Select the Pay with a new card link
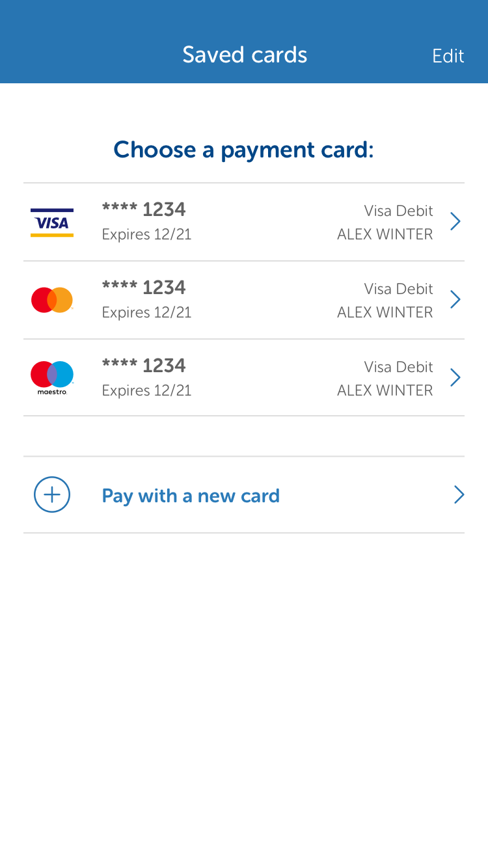The height and width of the screenshot is (868, 488). click(x=191, y=496)
